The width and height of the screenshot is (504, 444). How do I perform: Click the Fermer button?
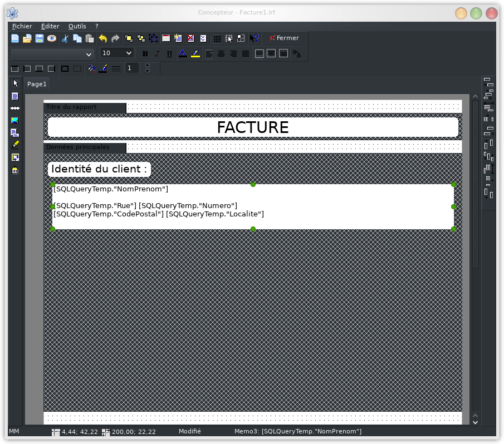[284, 38]
